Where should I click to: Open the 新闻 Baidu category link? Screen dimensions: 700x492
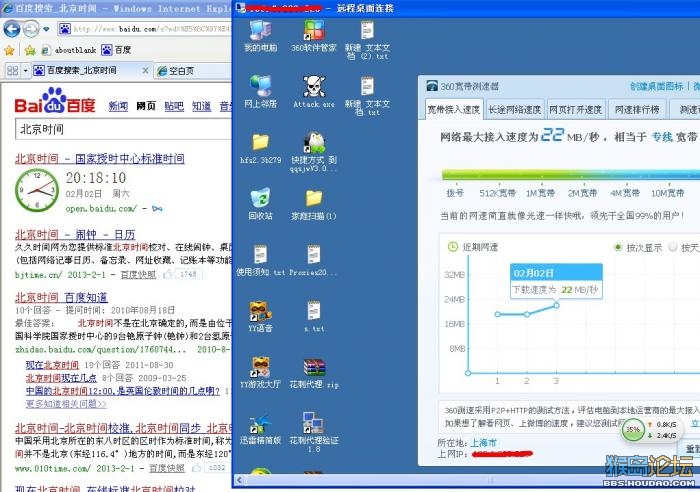[118, 106]
